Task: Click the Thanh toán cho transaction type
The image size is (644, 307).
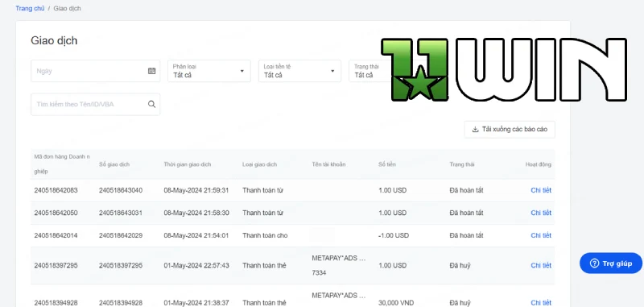Action: coord(265,235)
